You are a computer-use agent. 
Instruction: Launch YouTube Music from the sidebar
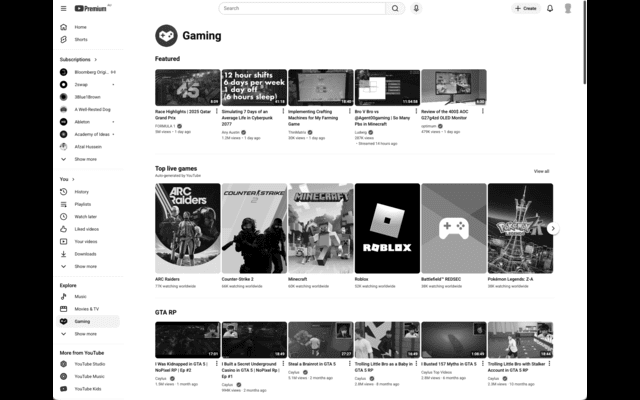pos(89,376)
